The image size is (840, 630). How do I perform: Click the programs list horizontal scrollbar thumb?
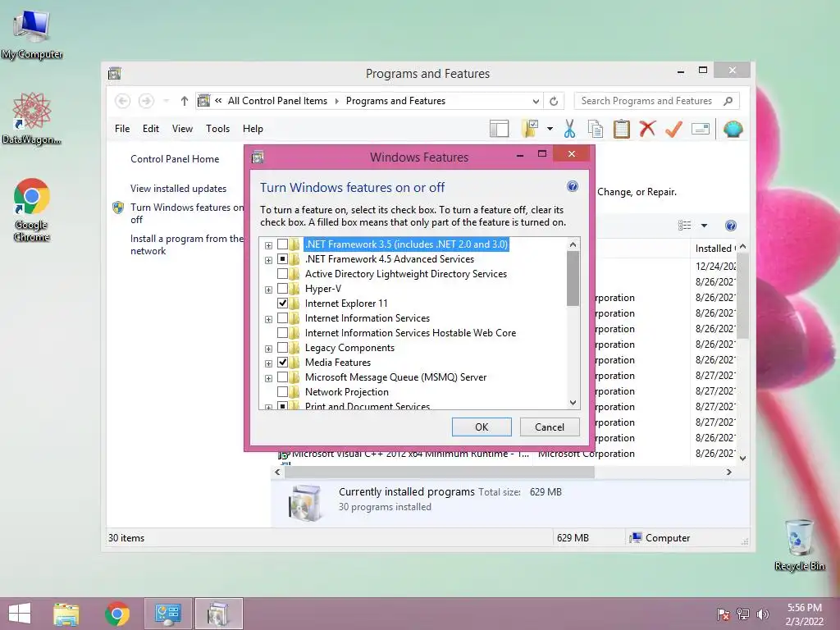pyautogui.click(x=440, y=472)
